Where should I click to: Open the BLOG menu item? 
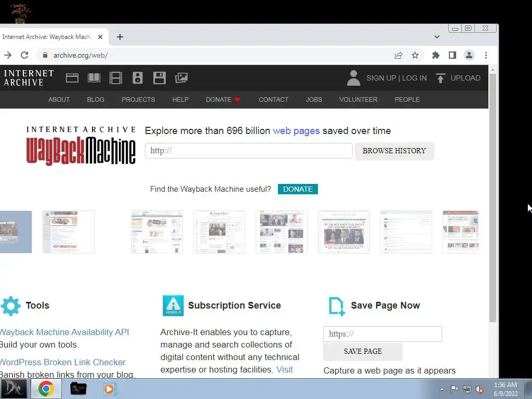pyautogui.click(x=96, y=99)
